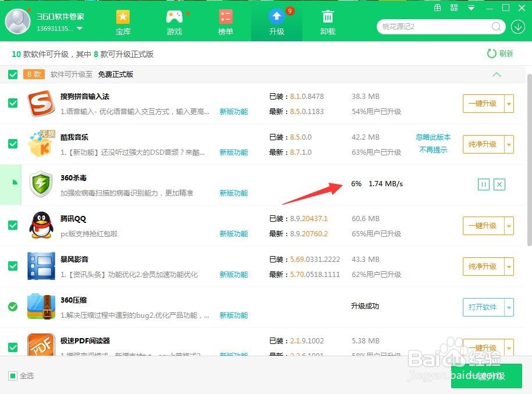Screen dimensions: 532x394
Task: Open the gift box icon in title bar
Action: 438,8
